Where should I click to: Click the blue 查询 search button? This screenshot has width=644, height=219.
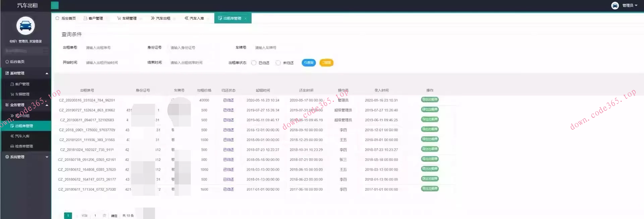[x=309, y=63]
